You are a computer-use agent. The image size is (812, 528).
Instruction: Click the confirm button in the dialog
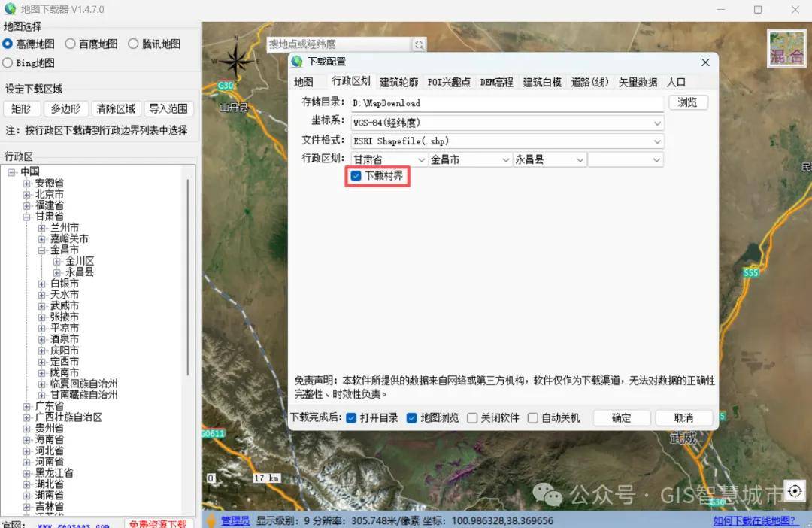(621, 418)
